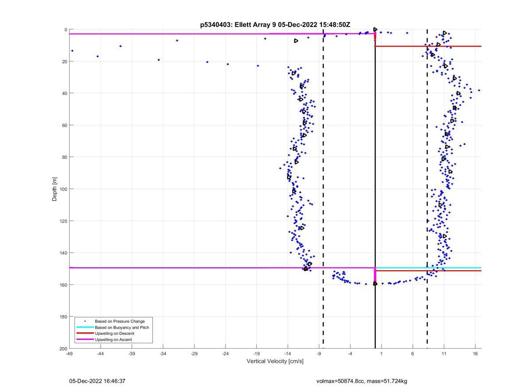532x392 pixels.
Task: Click the x-axis tick label '11'
Action: pyautogui.click(x=444, y=353)
